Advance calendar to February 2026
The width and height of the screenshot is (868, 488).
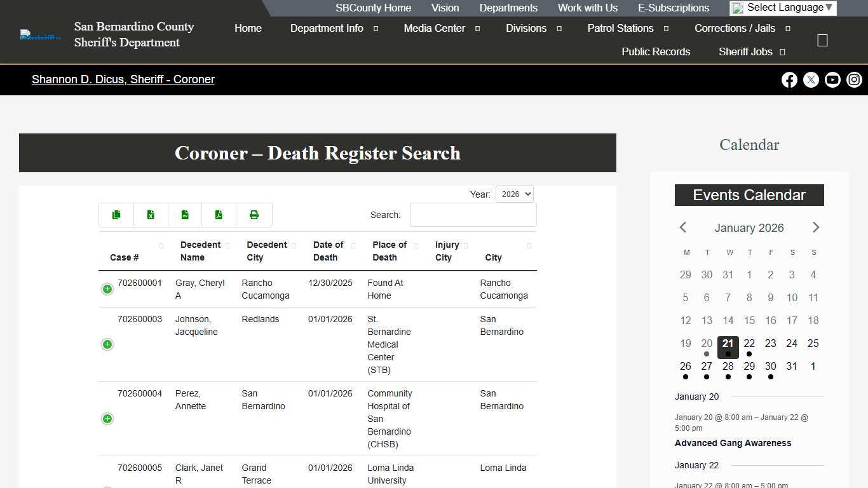click(x=816, y=227)
